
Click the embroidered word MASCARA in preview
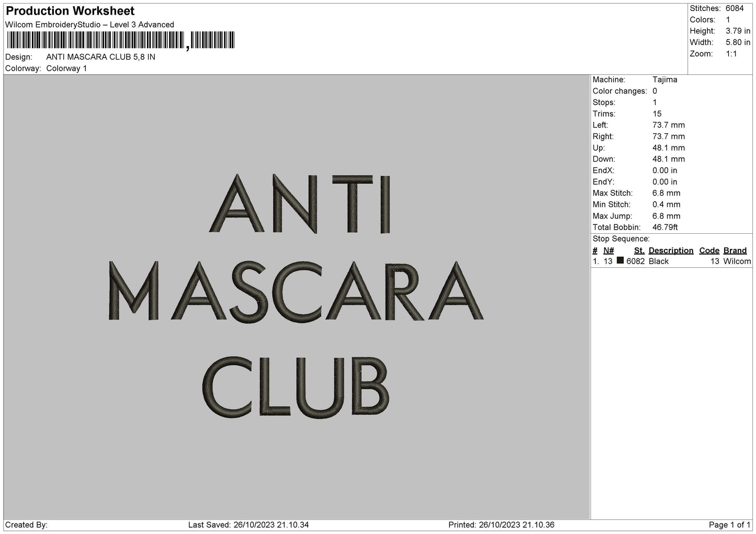tap(296, 291)
